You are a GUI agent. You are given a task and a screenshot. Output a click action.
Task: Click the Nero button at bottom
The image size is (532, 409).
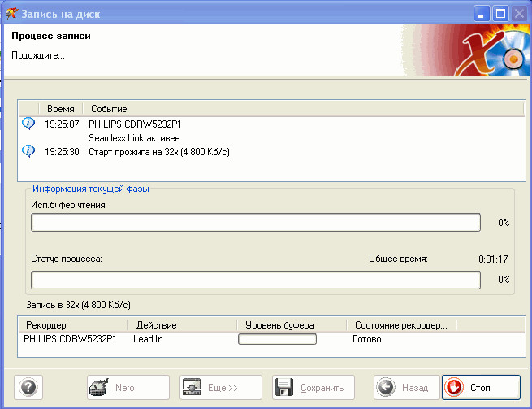[128, 388]
